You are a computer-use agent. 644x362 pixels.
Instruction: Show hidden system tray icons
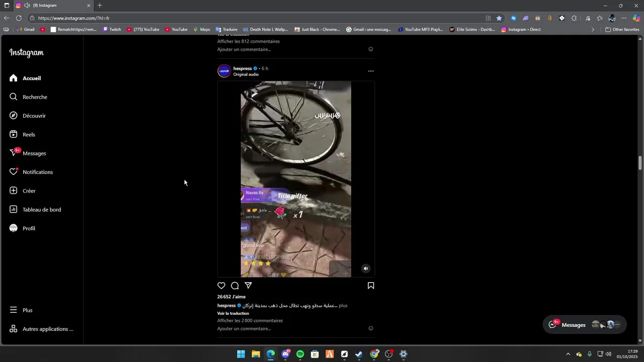[x=568, y=354]
